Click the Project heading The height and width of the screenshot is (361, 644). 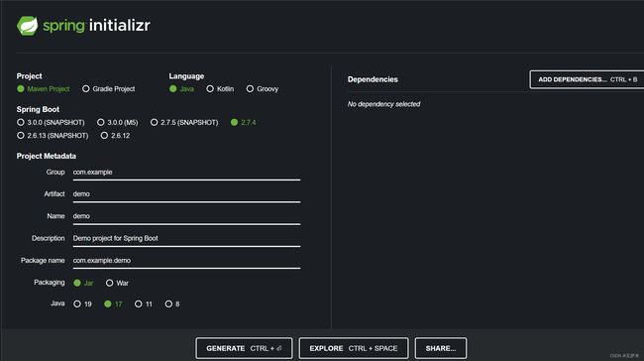pyautogui.click(x=29, y=76)
